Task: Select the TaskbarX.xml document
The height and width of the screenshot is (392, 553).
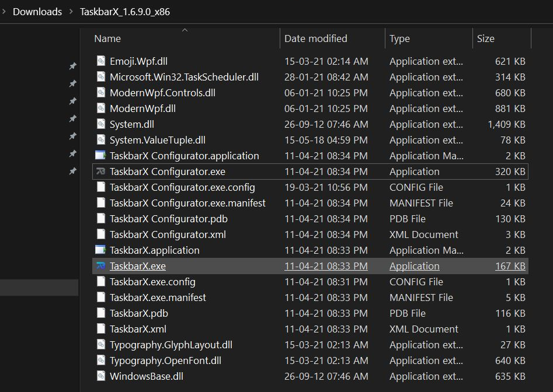Action: pyautogui.click(x=138, y=329)
